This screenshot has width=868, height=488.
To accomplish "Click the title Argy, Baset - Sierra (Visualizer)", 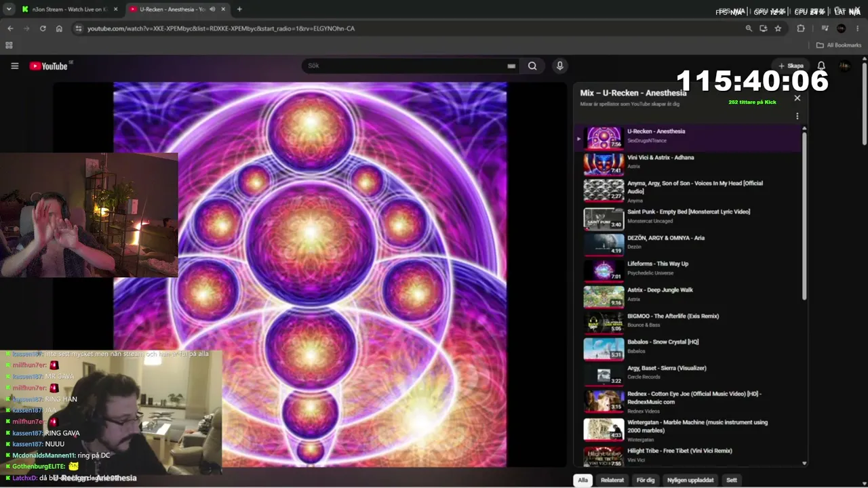I will click(667, 368).
